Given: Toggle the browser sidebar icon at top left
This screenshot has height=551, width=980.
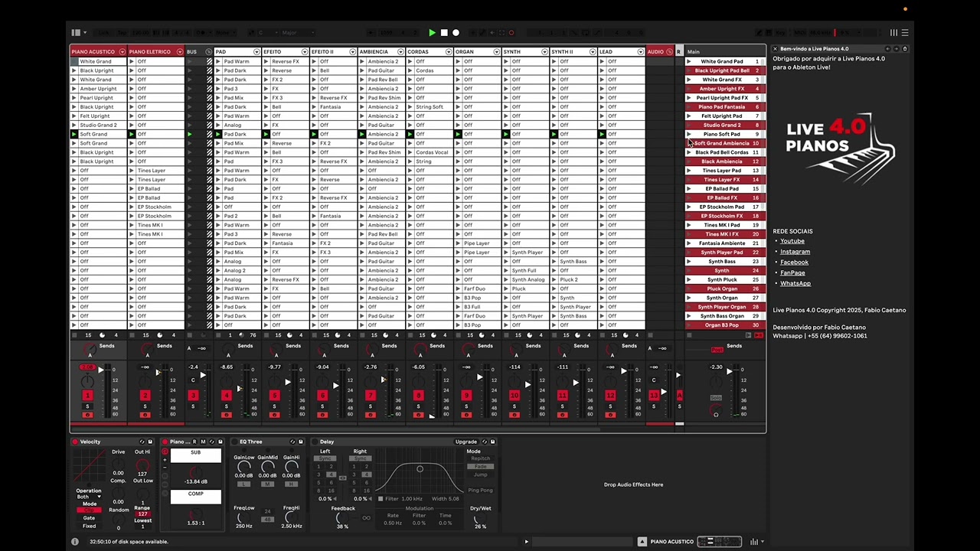Looking at the screenshot, I should pyautogui.click(x=76, y=33).
